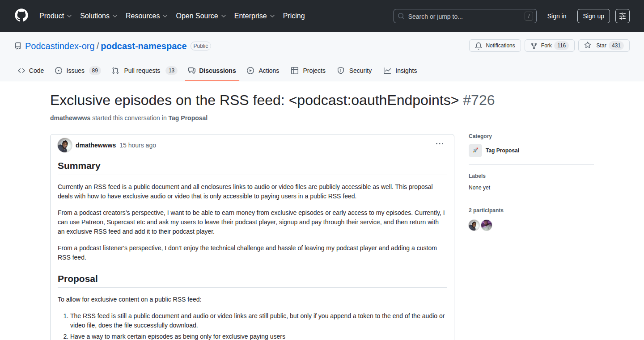The width and height of the screenshot is (644, 340).
Task: Click the Summary heading
Action: pos(79,166)
